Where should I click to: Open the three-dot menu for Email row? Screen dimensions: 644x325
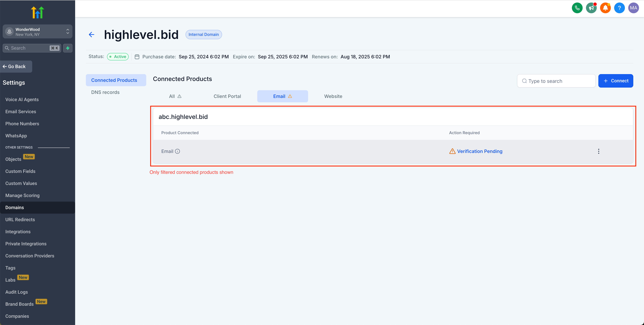click(599, 151)
